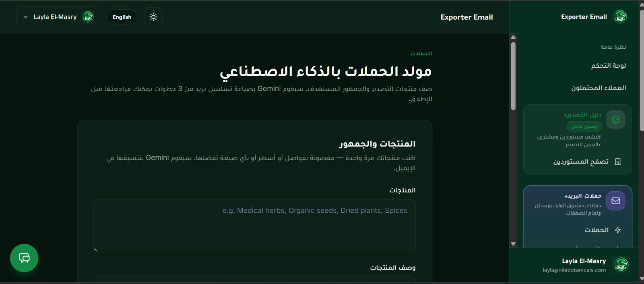
Task: Click the resize handle of المنتجات textarea
Action: (96, 250)
